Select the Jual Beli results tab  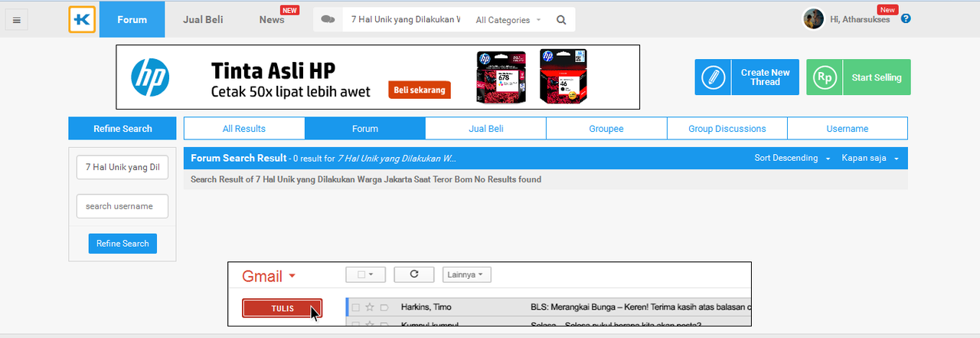click(486, 128)
